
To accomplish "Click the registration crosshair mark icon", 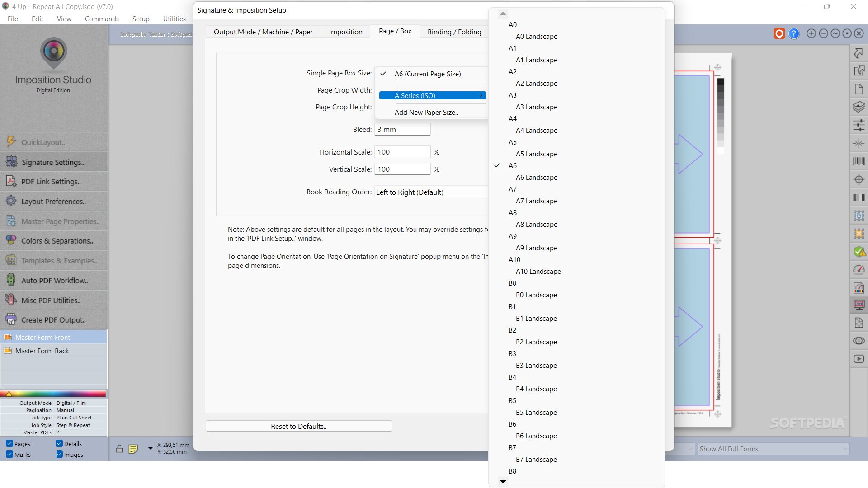I will pos(859,179).
